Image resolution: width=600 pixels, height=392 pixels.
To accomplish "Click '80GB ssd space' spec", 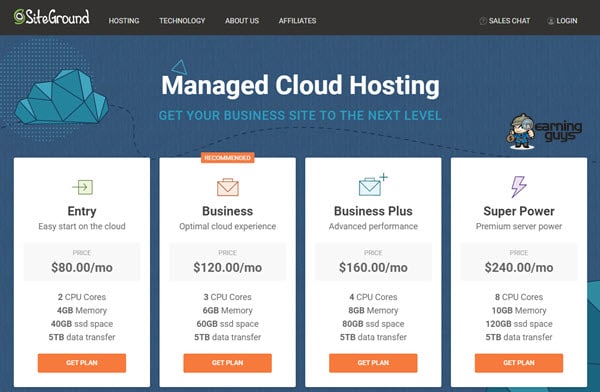I will pos(373,324).
